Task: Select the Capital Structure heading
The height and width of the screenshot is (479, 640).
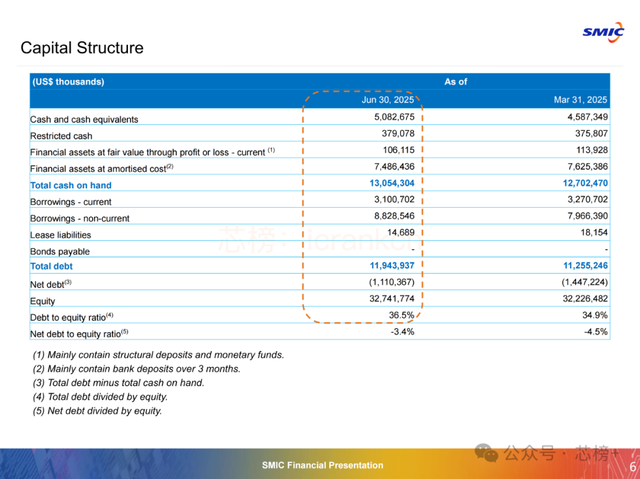Action: click(82, 48)
